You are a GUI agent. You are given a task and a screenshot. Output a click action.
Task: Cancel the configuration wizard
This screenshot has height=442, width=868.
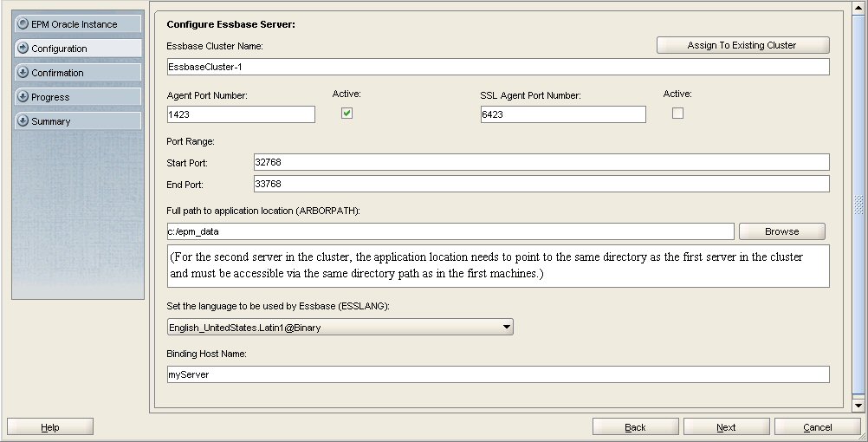[x=818, y=427]
